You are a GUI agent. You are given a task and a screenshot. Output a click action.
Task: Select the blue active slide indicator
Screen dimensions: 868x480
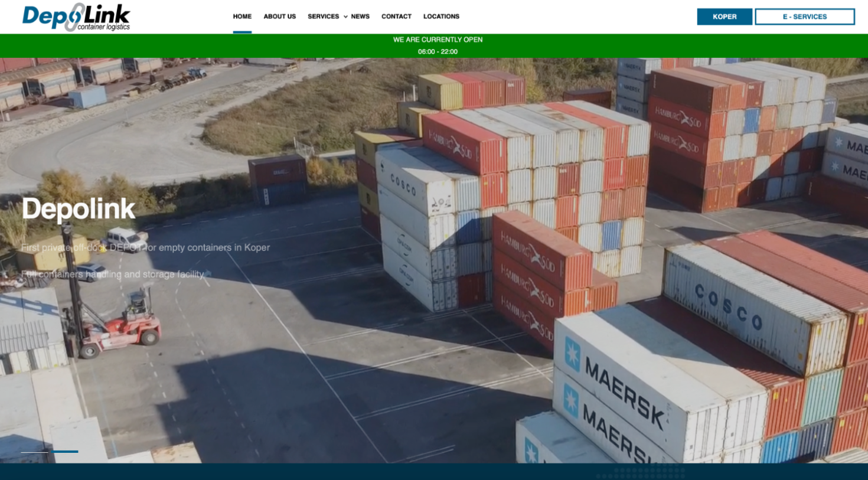tap(64, 452)
